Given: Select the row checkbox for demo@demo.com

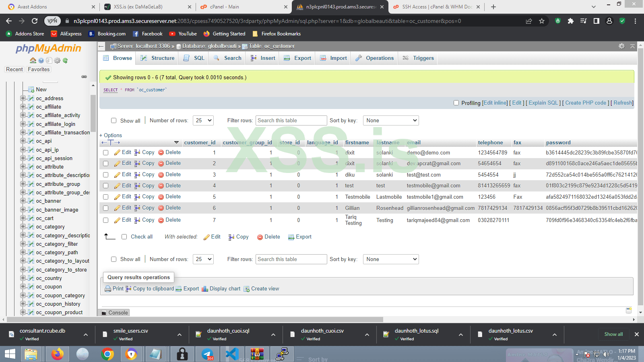Looking at the screenshot, I should 105,153.
